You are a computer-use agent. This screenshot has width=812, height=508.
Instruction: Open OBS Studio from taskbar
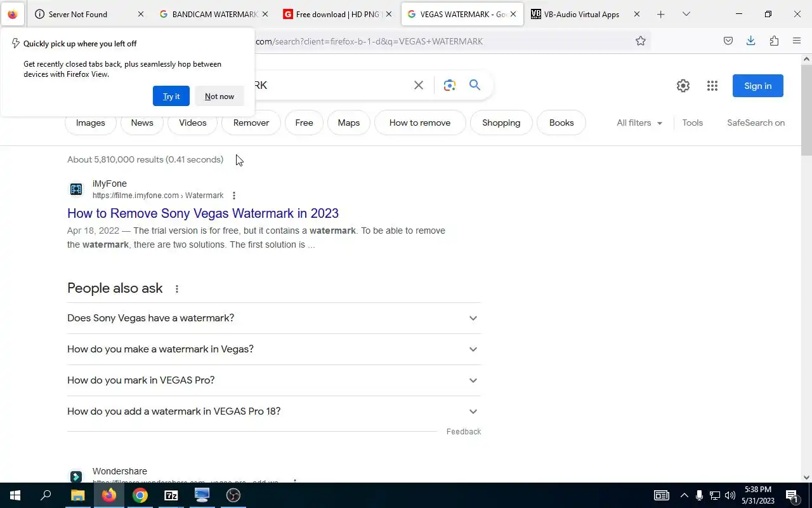pyautogui.click(x=233, y=495)
